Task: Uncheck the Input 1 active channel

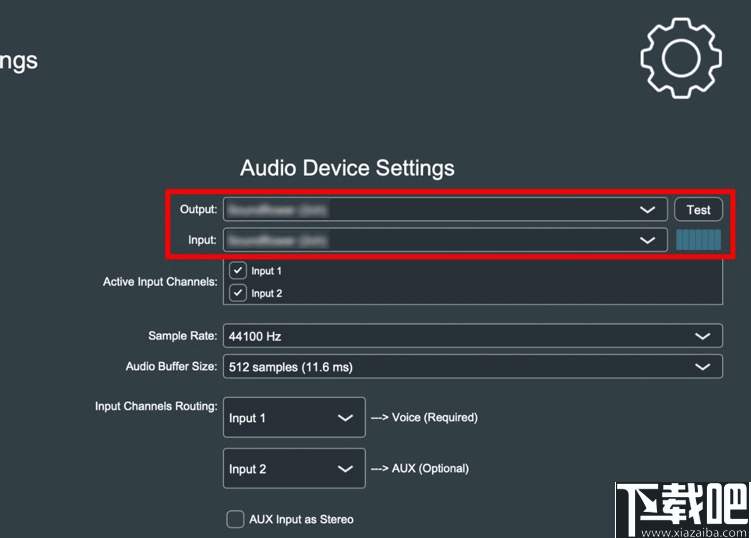Action: pyautogui.click(x=238, y=270)
